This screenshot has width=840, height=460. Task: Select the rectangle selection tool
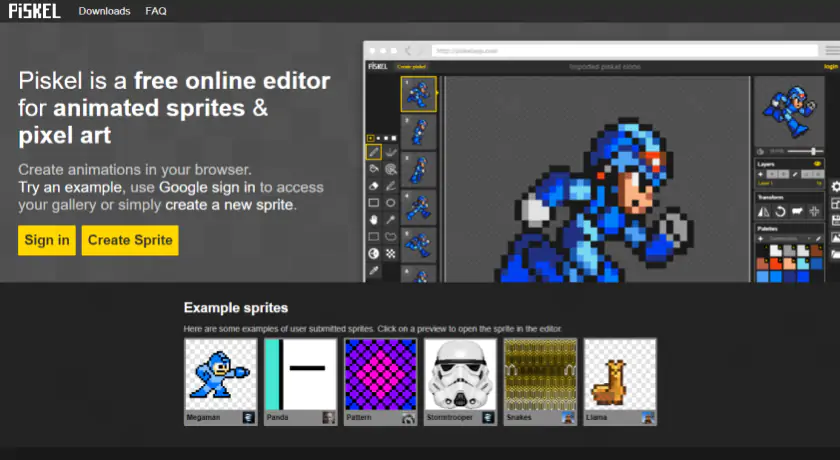pyautogui.click(x=374, y=236)
